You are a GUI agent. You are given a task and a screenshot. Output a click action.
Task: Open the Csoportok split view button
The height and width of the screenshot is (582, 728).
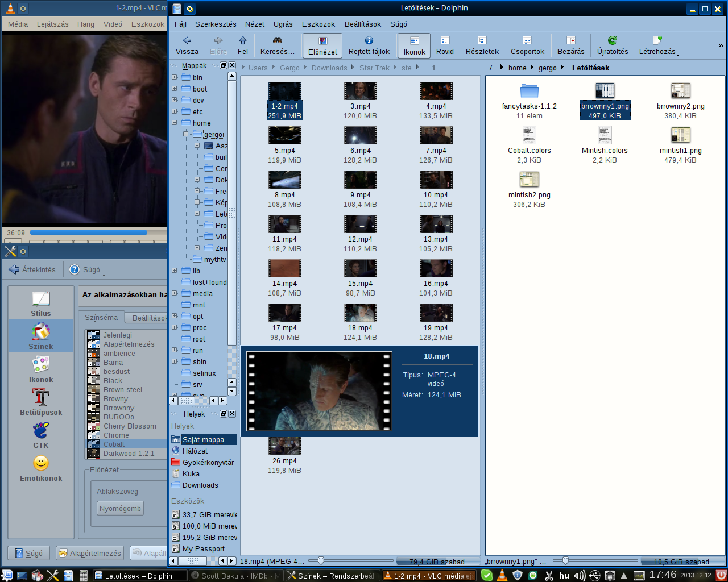[527, 45]
